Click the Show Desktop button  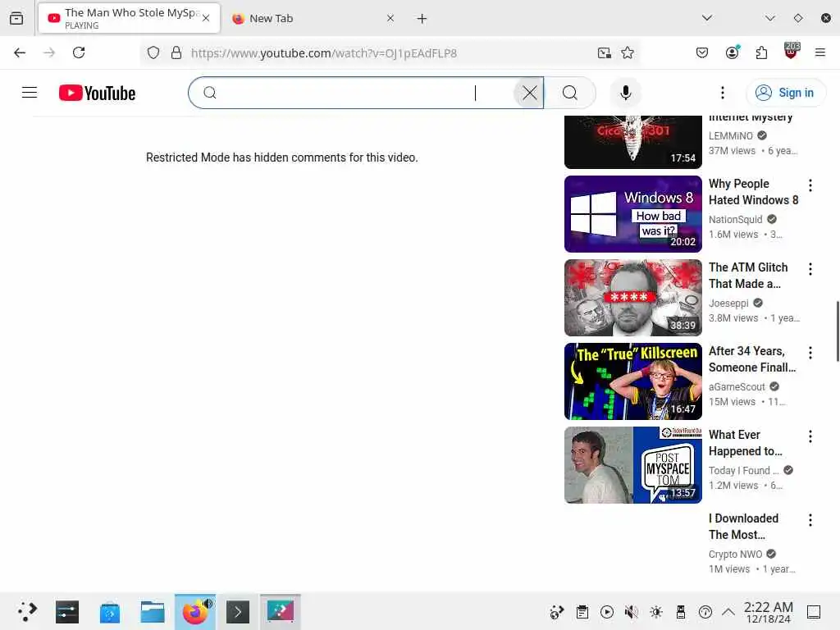814,612
